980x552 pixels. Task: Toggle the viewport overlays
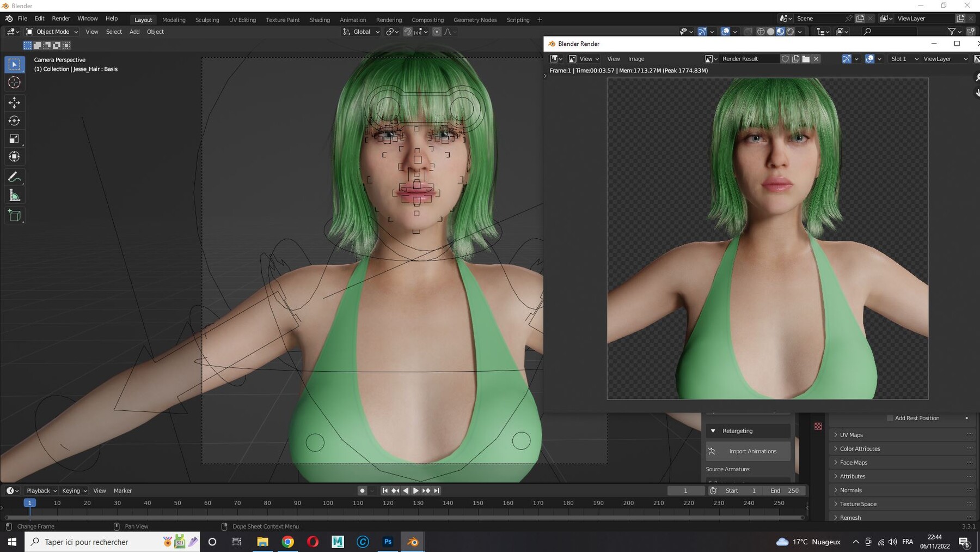(725, 31)
